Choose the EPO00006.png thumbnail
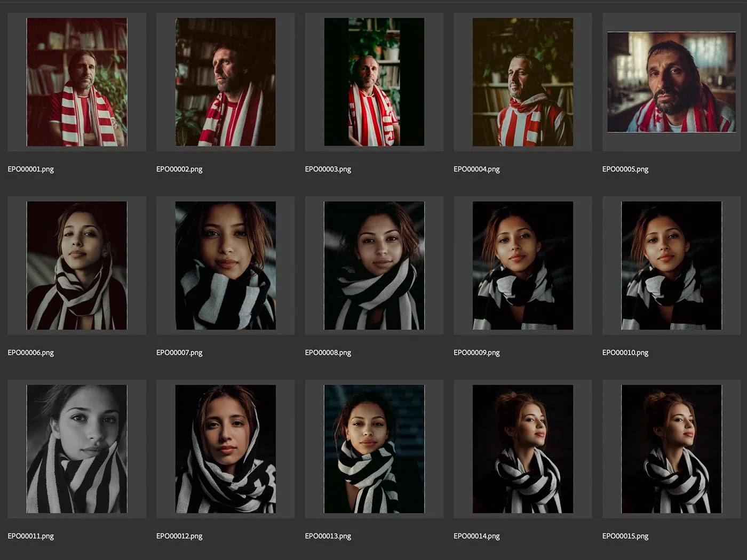Viewport: 747px width, 560px height. coord(77,266)
